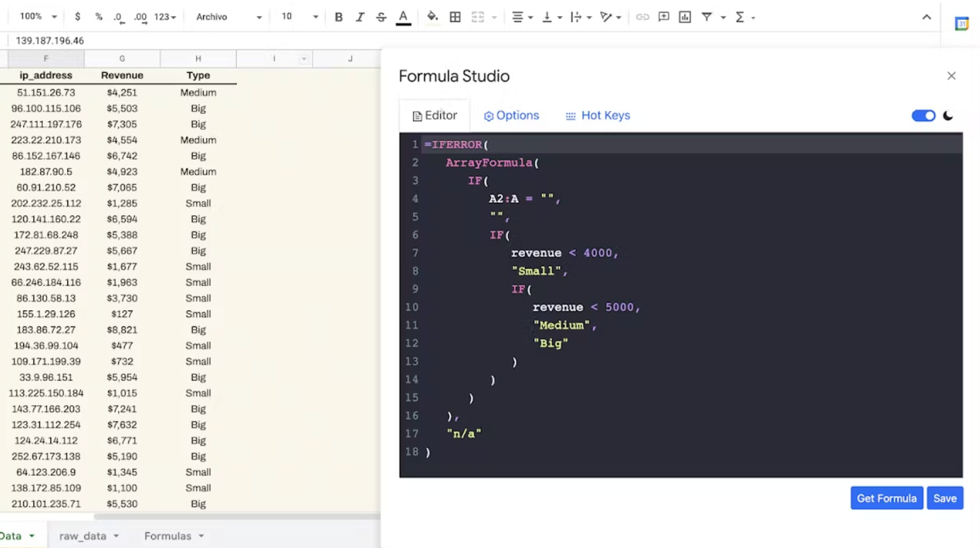Viewport: 980px width, 548px height.
Task: Click the Revenue header cell
Action: [x=122, y=75]
